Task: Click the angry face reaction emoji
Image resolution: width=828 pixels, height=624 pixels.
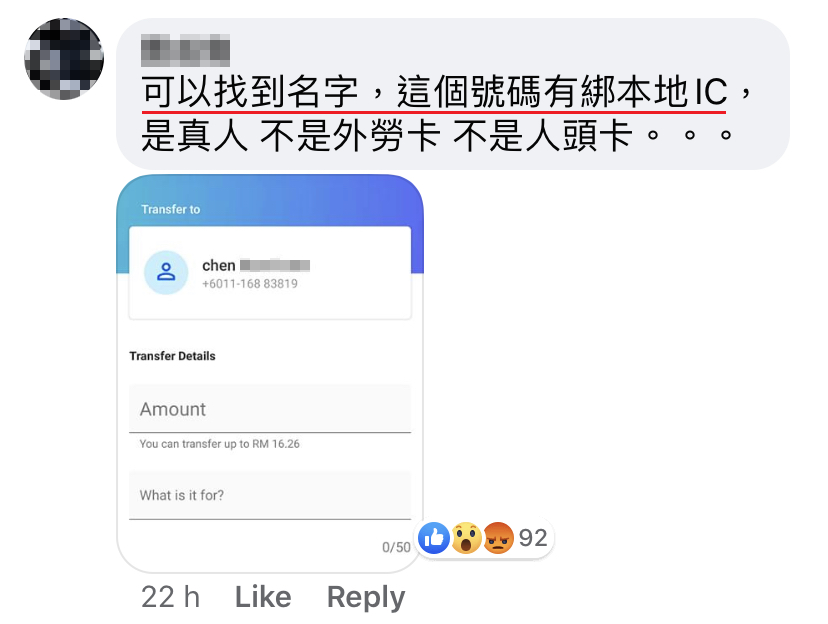Action: click(498, 538)
